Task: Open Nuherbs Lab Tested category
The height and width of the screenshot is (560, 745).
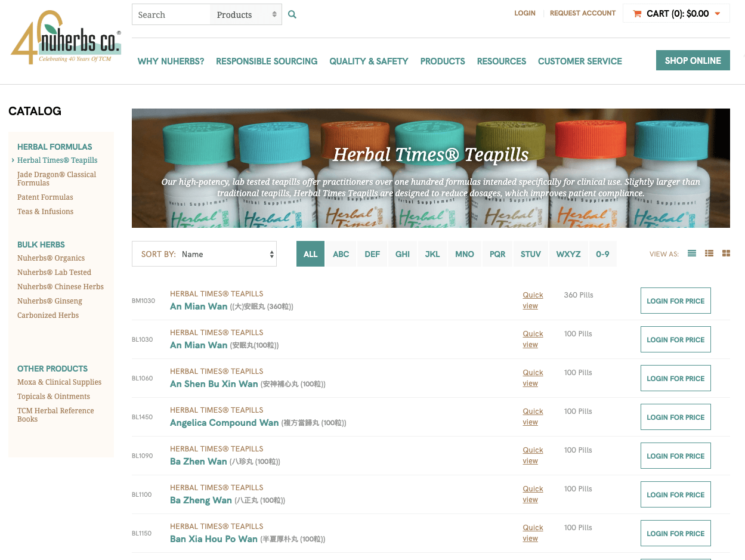Action: click(54, 273)
